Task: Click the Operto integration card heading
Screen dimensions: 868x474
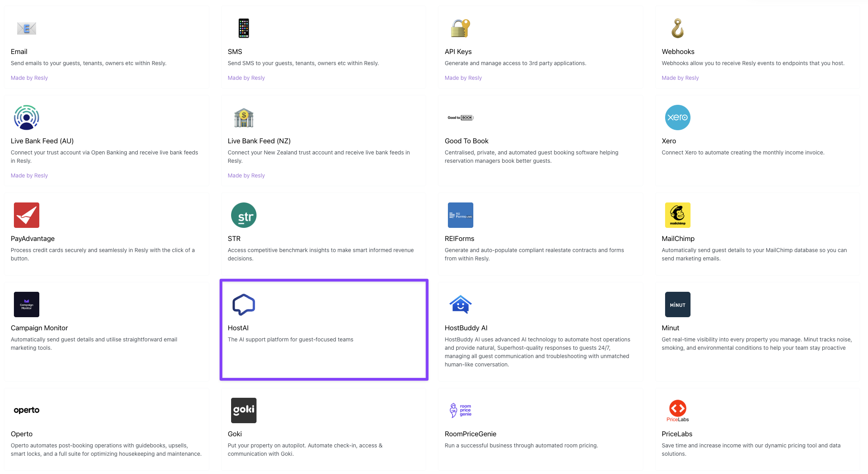Action: point(21,434)
